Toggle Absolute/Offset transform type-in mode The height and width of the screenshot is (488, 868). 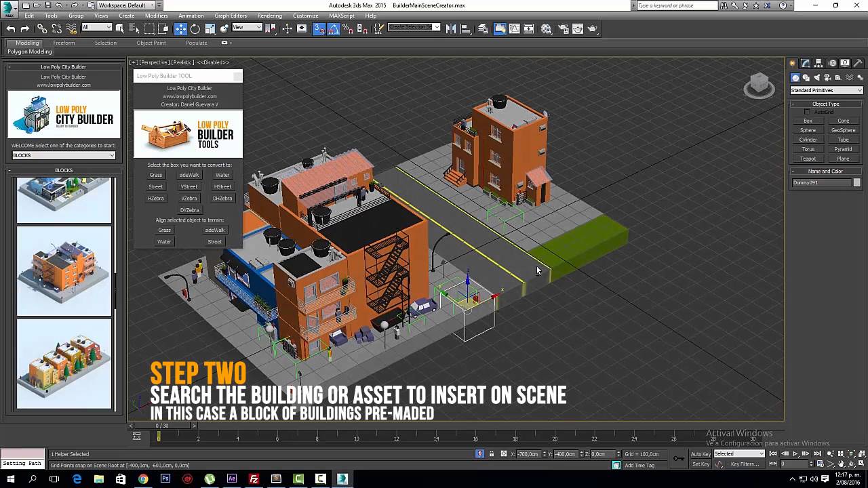click(503, 454)
